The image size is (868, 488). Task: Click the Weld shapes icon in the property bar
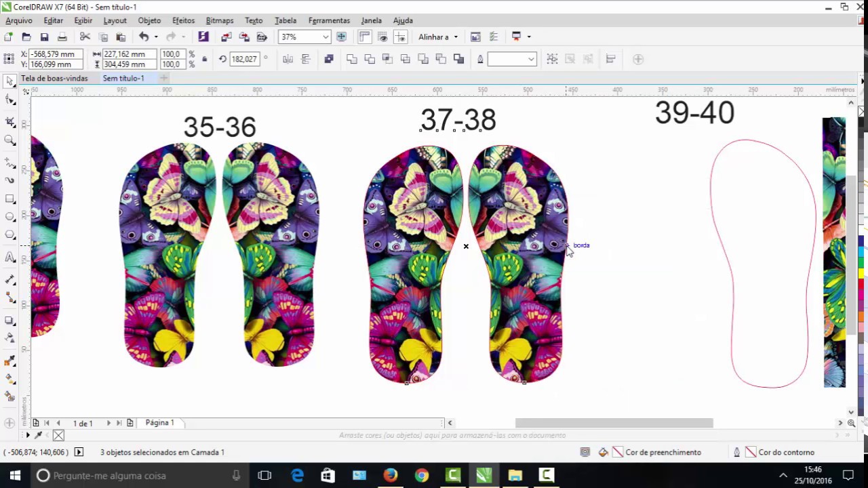pyautogui.click(x=352, y=59)
